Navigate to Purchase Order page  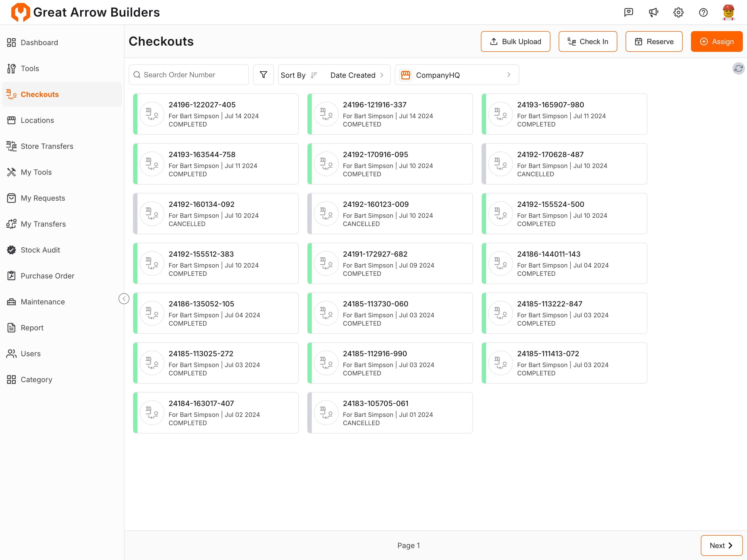click(47, 276)
